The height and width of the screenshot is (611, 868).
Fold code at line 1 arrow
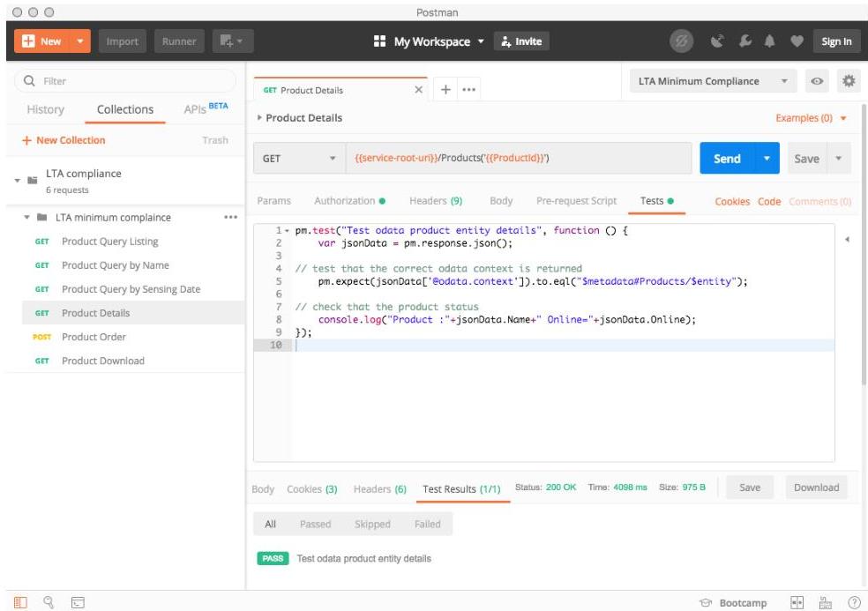(287, 231)
